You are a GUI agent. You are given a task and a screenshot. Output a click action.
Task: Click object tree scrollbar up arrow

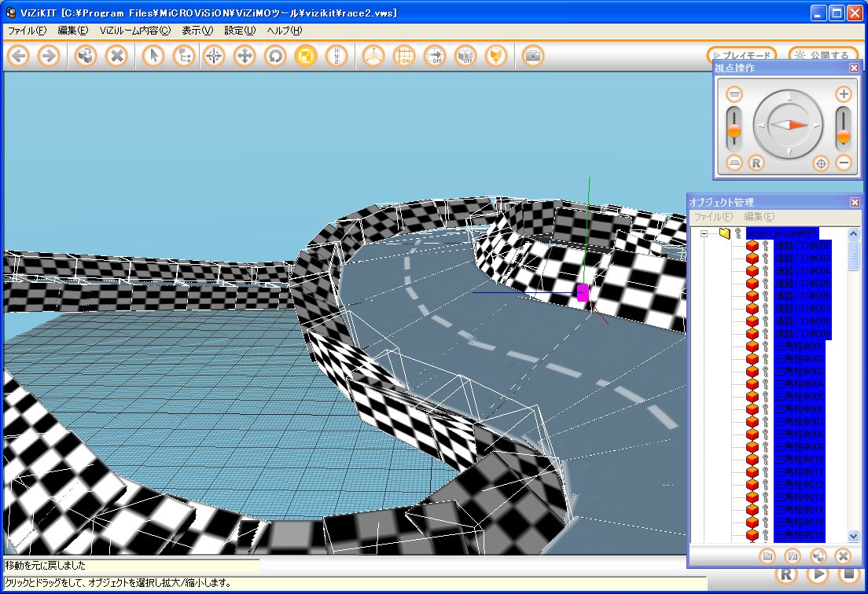(x=853, y=233)
